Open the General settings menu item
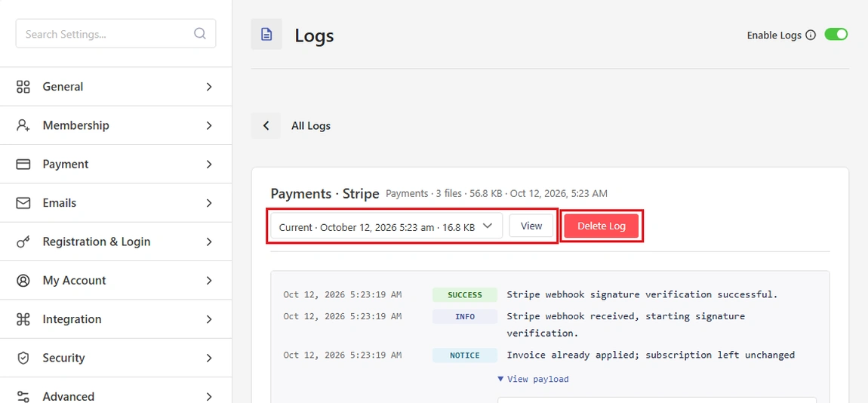The width and height of the screenshot is (868, 403). point(115,87)
